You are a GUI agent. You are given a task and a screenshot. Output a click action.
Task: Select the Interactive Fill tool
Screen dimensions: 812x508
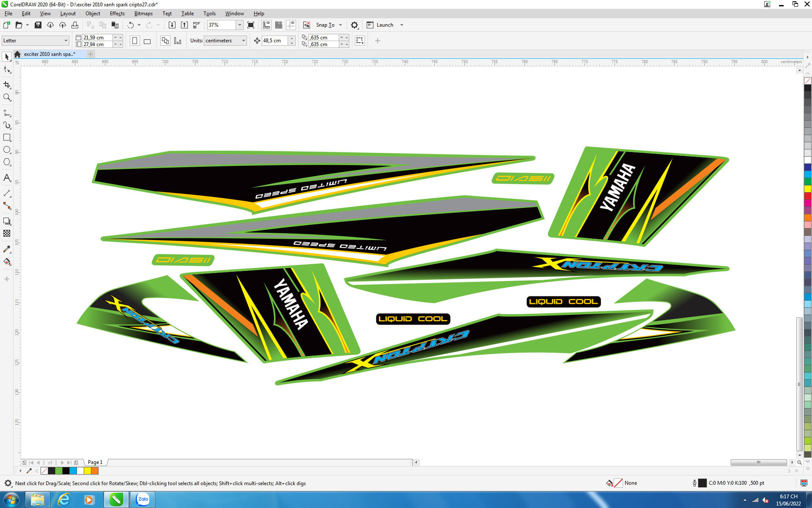click(7, 262)
